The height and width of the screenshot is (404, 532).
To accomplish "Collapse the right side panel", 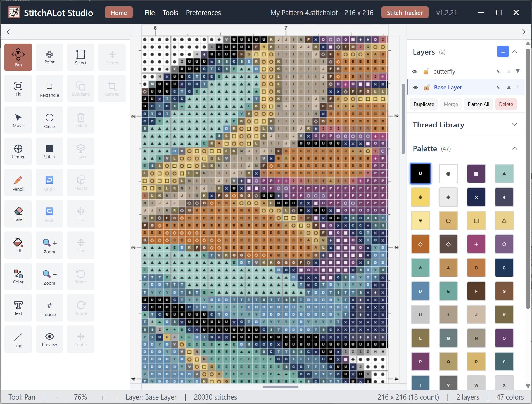I will [x=524, y=32].
